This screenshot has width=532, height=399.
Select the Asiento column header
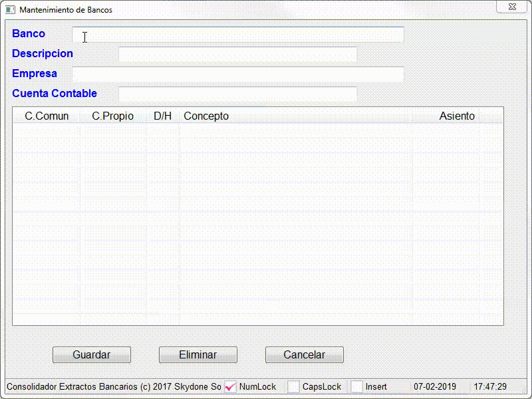(x=457, y=116)
